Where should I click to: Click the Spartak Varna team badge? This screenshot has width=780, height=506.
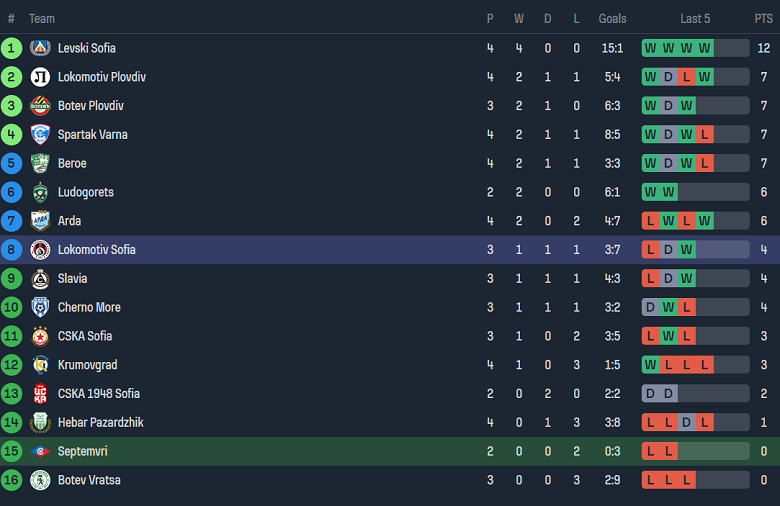click(x=40, y=135)
